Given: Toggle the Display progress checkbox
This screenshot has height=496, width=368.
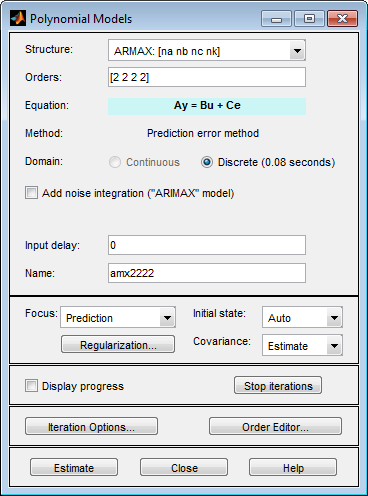Looking at the screenshot, I should 31,386.
